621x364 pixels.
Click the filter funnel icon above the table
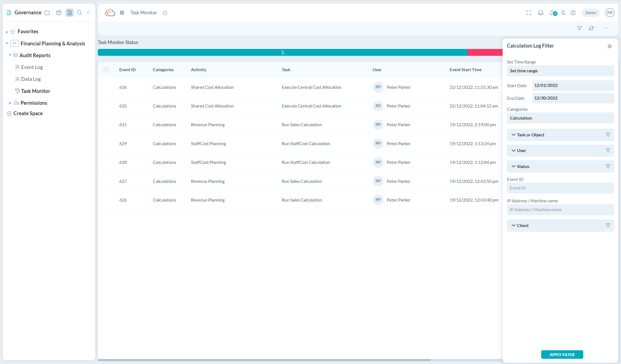[x=579, y=28]
